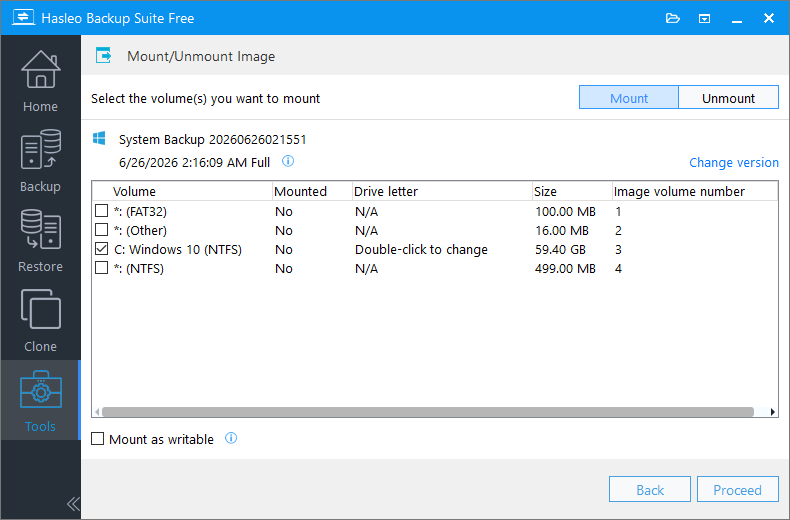Switch to the Mount tab
This screenshot has height=520, width=790.
coord(629,98)
